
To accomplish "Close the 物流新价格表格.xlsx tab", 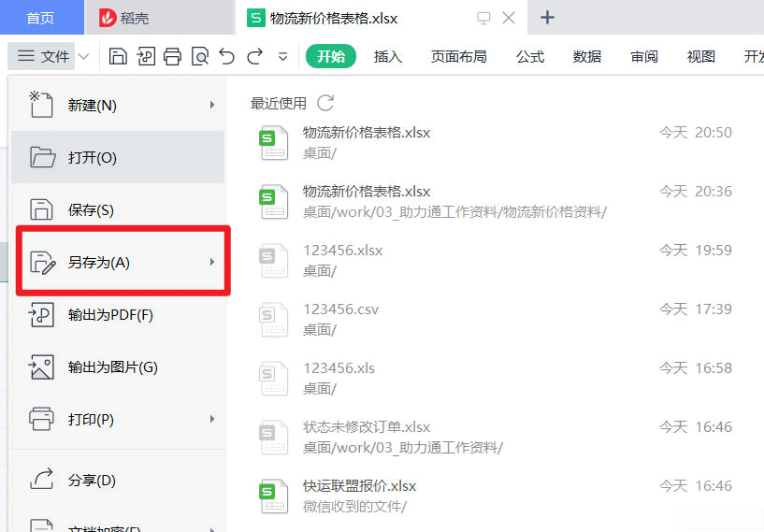I will click(x=509, y=18).
